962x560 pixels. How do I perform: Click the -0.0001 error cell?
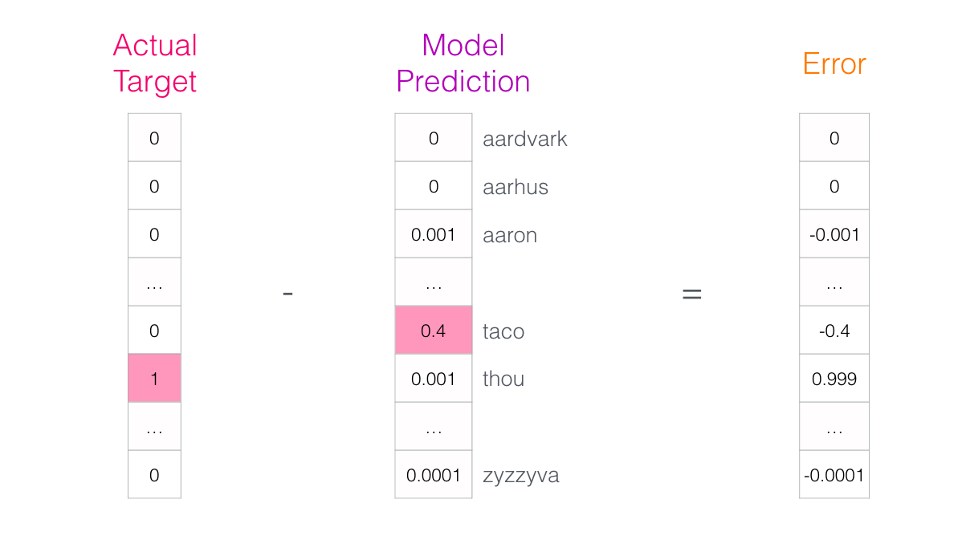[x=834, y=475]
